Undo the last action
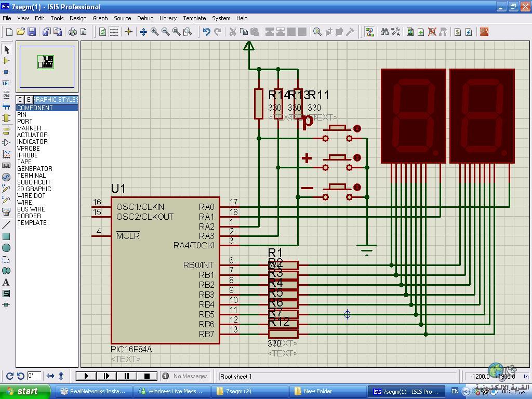Viewport: 532px width, 399px height. coord(206,32)
